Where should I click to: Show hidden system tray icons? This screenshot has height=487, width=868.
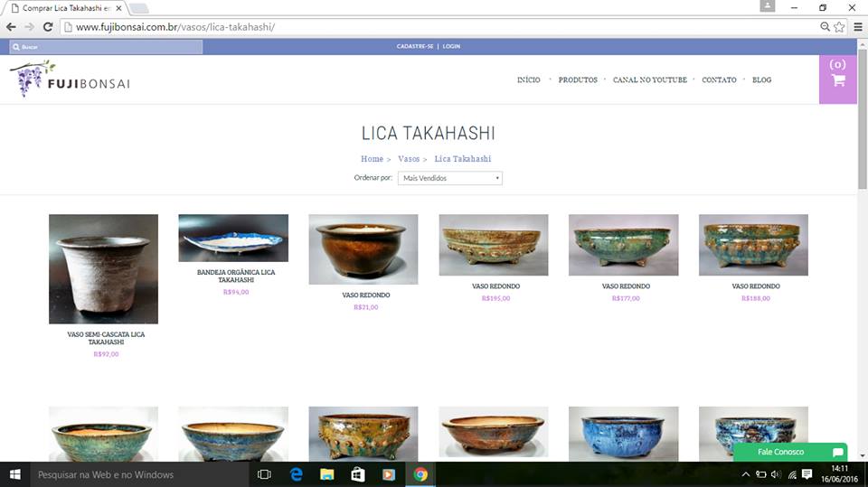(x=745, y=474)
